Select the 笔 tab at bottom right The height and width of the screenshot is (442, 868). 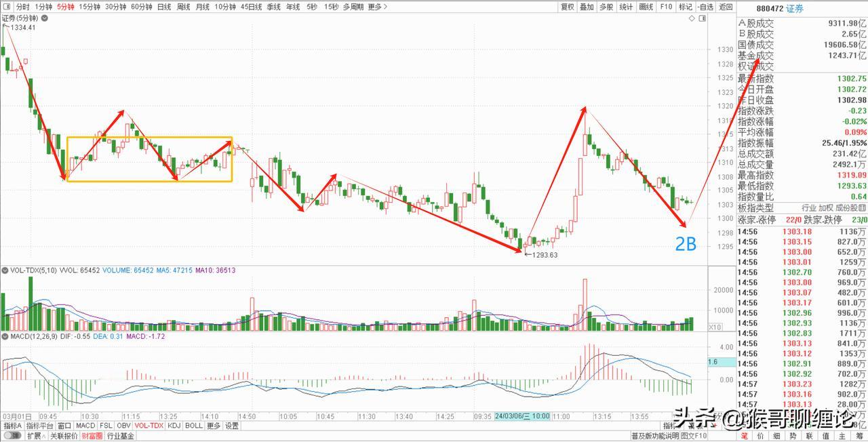[745, 437]
